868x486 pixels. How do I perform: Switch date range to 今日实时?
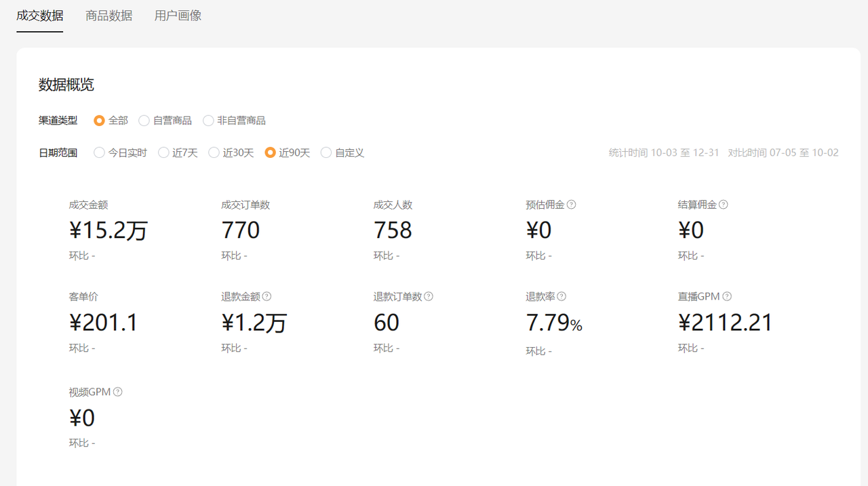tap(100, 153)
